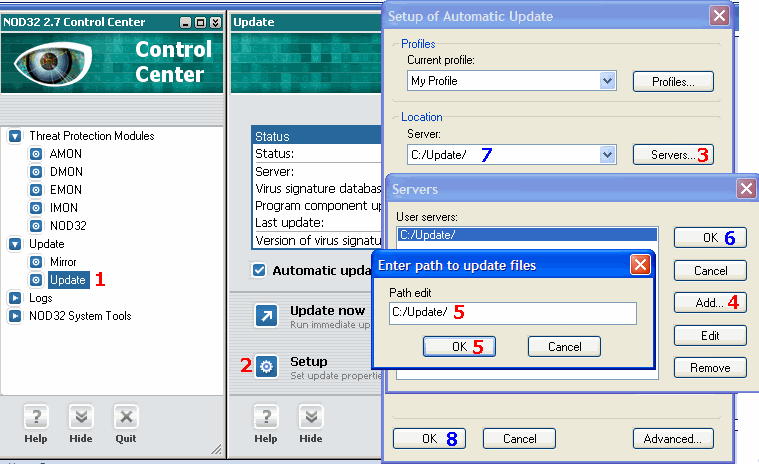Click the icon beside the selected Update item
The image size is (759, 464).
coord(36,280)
